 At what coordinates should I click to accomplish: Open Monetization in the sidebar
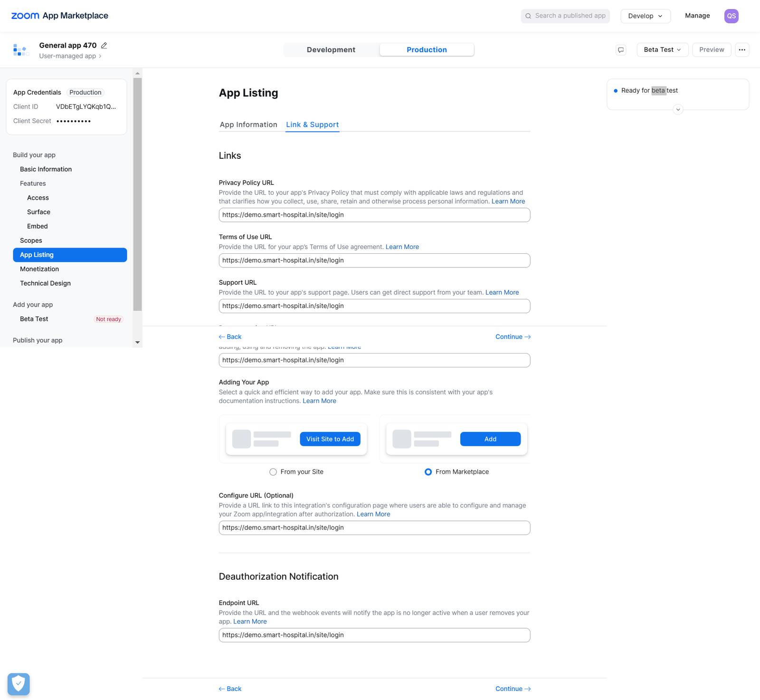point(39,269)
